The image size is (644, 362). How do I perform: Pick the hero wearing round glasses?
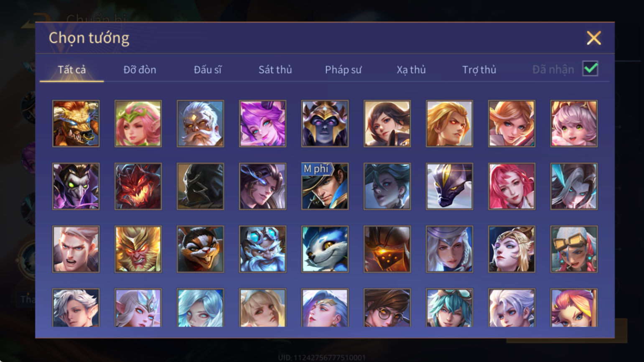point(387,308)
